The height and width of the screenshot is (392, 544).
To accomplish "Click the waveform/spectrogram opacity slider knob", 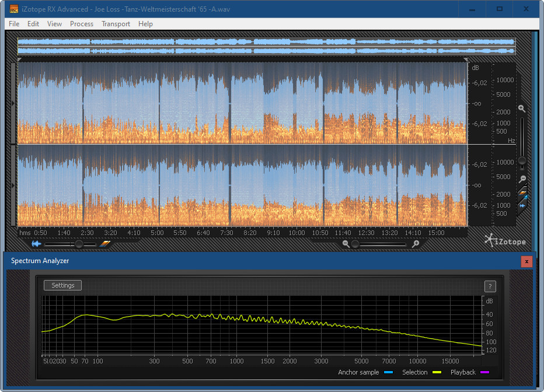I will [79, 244].
